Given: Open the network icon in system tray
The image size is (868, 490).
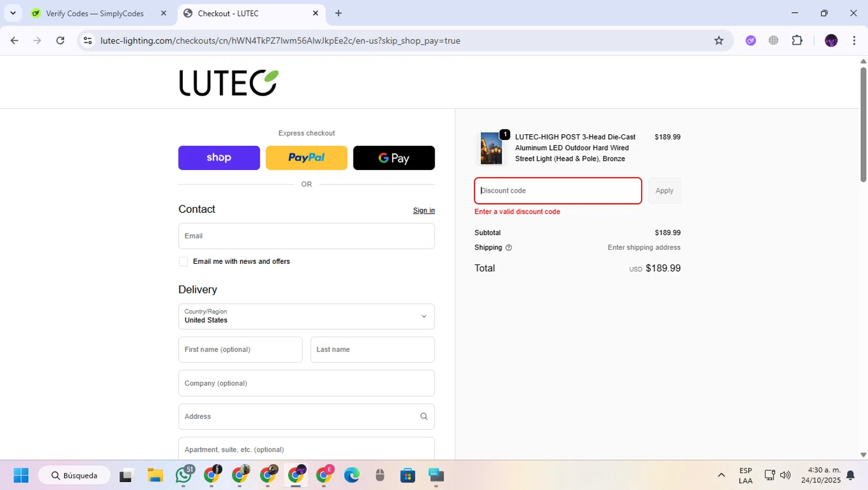Looking at the screenshot, I should coord(770,476).
